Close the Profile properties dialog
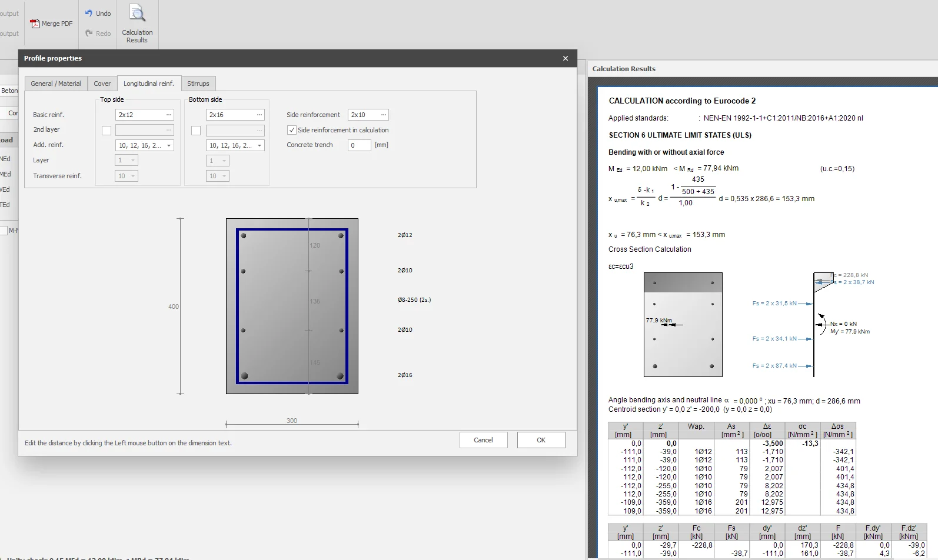 coord(566,58)
